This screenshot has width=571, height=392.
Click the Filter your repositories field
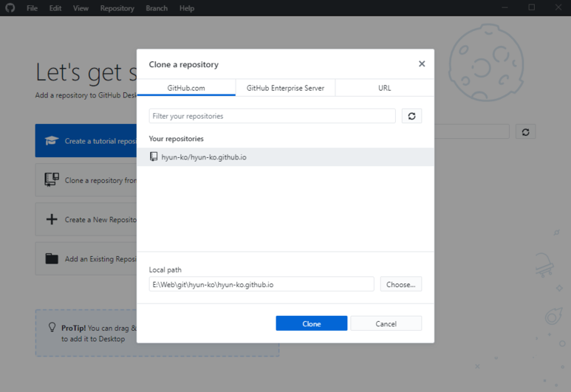[272, 116]
